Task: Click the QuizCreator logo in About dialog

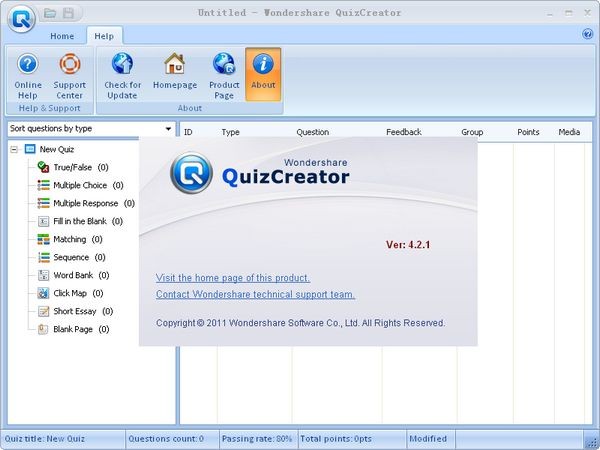Action: (x=191, y=173)
